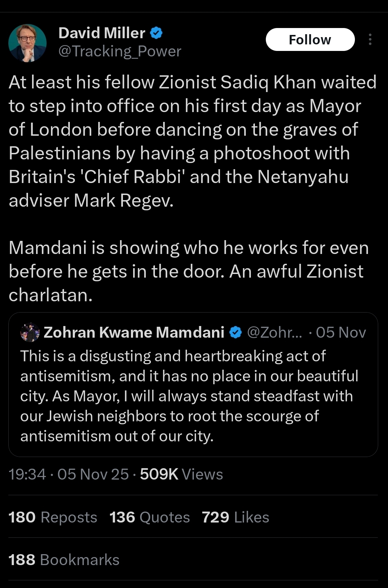
Task: Click the truncated @Zohr... handle
Action: 274,332
